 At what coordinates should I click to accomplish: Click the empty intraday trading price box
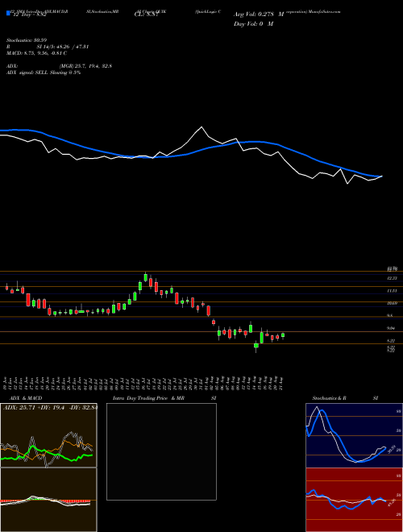(x=161, y=451)
